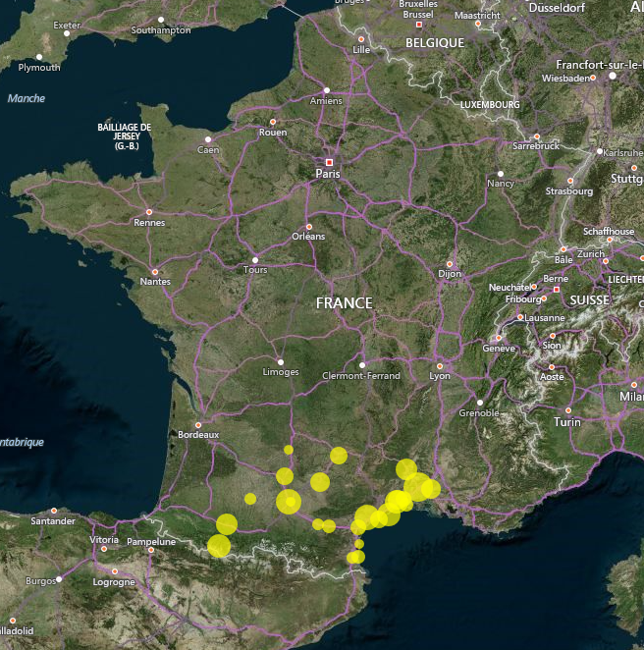Click the Southampton label
The width and height of the screenshot is (644, 650).
tap(161, 30)
